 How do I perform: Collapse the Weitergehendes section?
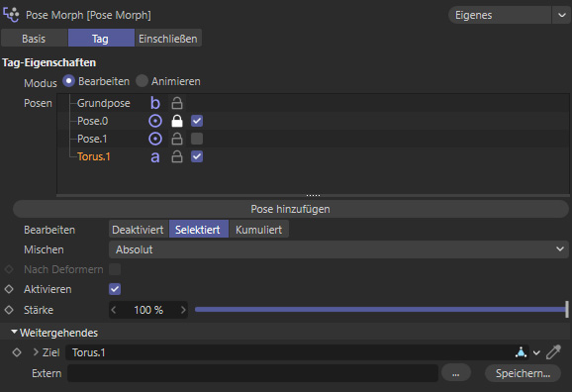14,333
